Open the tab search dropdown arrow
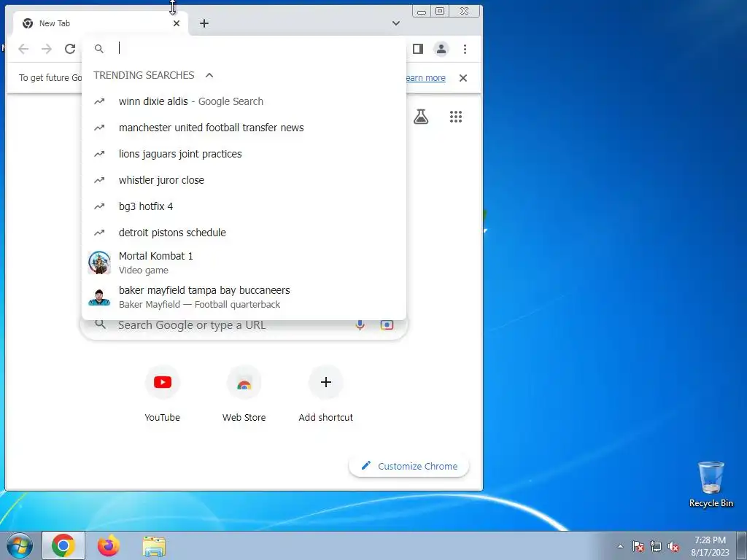Image resolution: width=747 pixels, height=560 pixels. 396,23
